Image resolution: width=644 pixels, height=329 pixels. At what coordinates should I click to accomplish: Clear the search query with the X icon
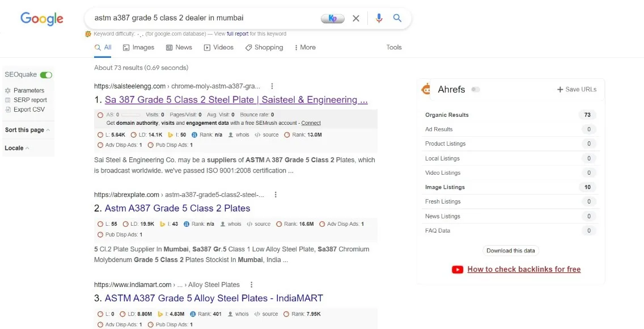(x=356, y=18)
